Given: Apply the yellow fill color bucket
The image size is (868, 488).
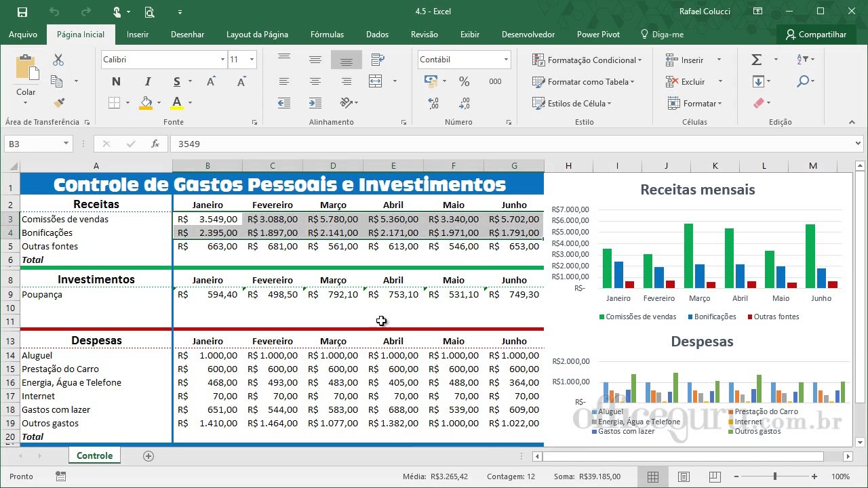Looking at the screenshot, I should [x=146, y=103].
